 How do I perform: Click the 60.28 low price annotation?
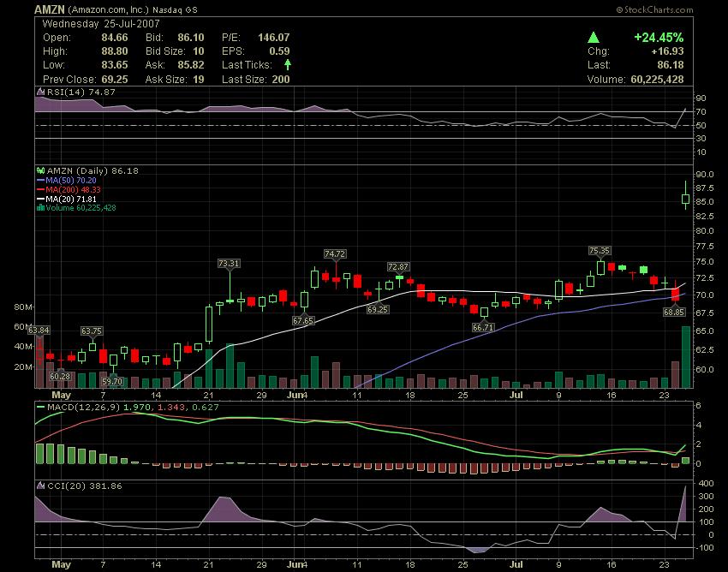point(60,376)
